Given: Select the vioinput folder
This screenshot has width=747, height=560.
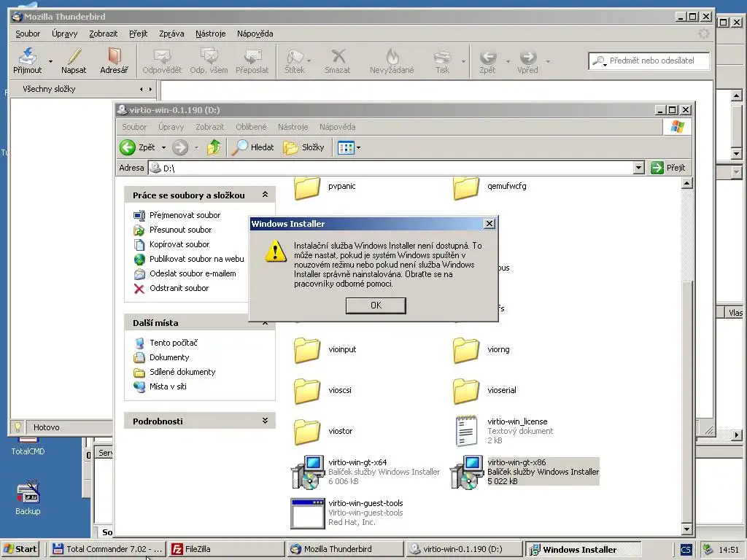Looking at the screenshot, I should tap(325, 349).
